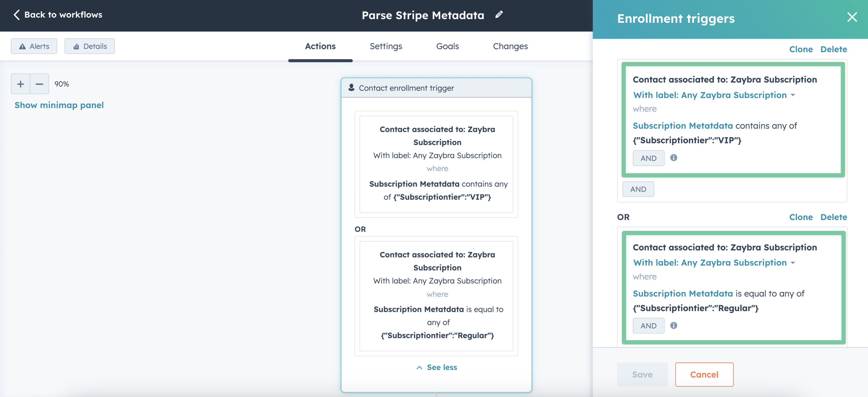Click the pencil icon to rename workflow
The height and width of the screenshot is (397, 868).
[499, 15]
